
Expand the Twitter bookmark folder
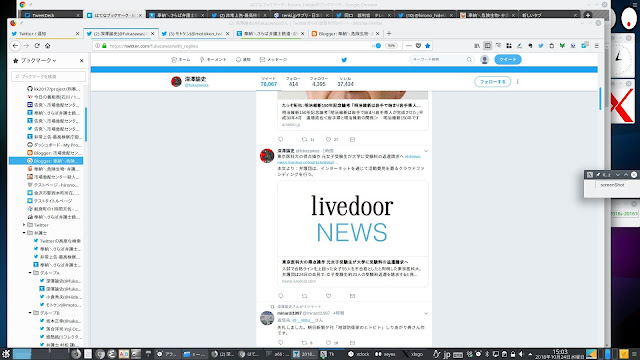[x=24, y=225]
